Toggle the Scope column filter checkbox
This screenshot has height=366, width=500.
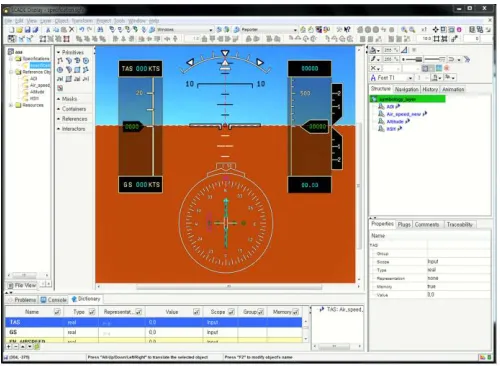(231, 312)
